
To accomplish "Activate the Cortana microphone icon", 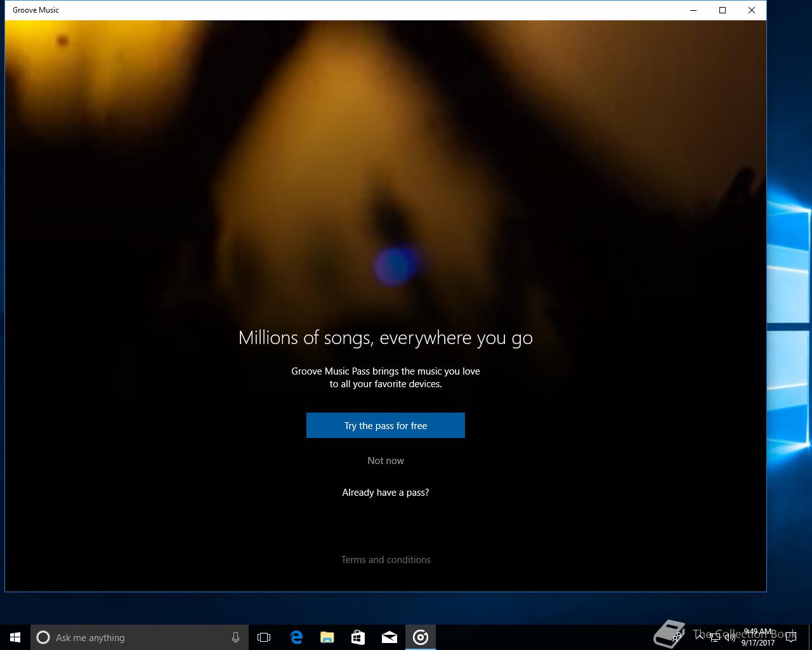I will tap(235, 637).
